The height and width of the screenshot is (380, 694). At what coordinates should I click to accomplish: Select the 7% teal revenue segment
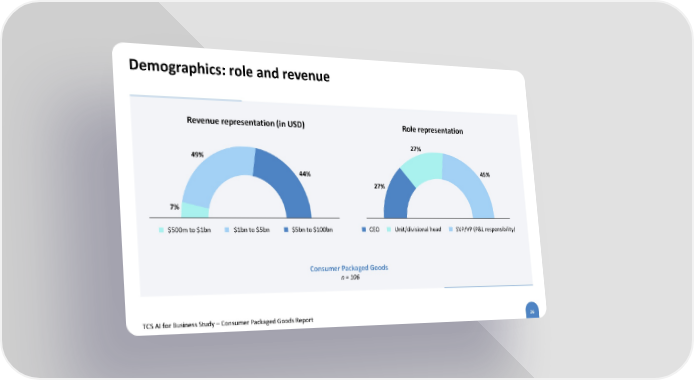pos(195,211)
